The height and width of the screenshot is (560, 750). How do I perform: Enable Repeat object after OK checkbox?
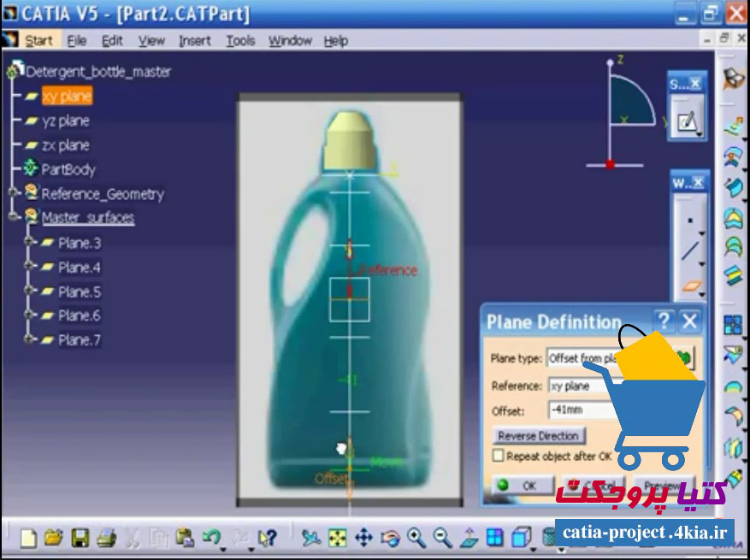(498, 456)
